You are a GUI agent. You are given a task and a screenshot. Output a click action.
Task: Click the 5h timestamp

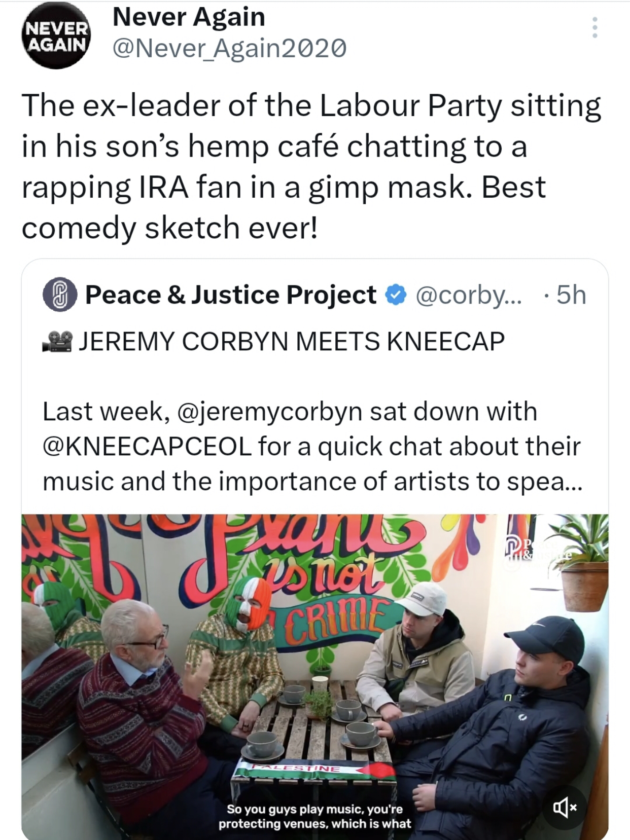(571, 295)
